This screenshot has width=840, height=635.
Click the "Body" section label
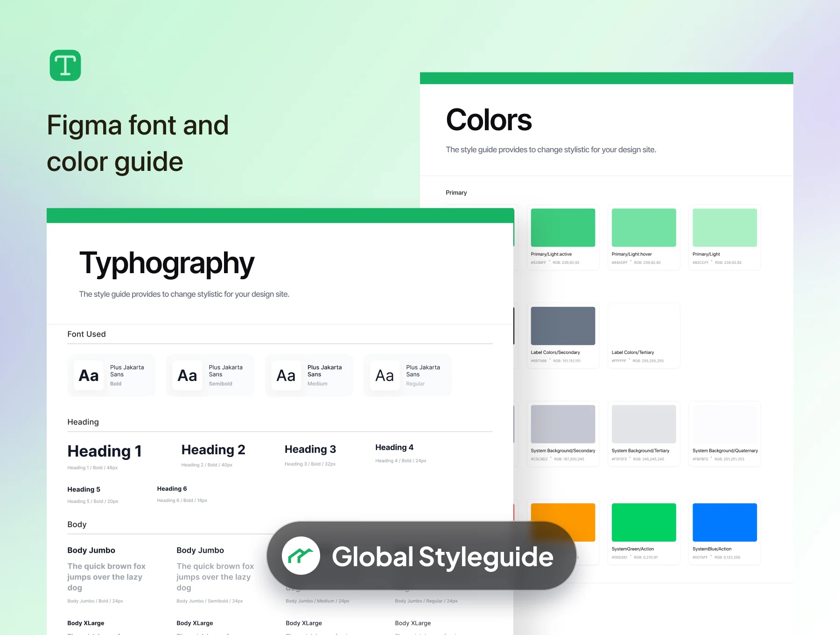[x=77, y=524]
